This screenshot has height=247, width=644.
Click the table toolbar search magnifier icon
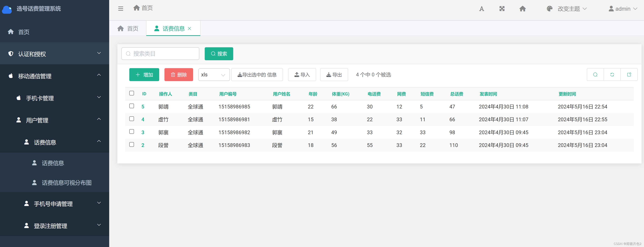[x=595, y=75]
